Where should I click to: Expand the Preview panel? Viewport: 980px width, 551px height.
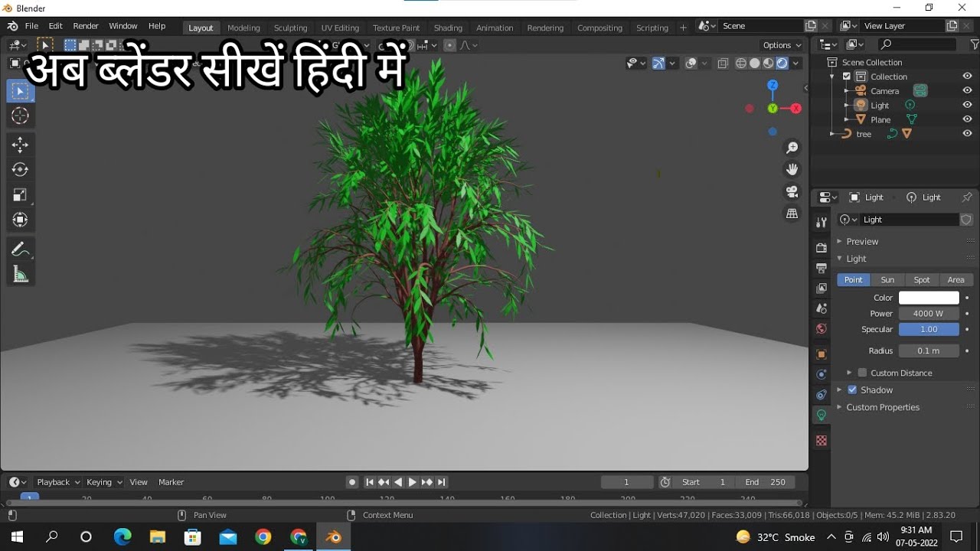pyautogui.click(x=862, y=241)
